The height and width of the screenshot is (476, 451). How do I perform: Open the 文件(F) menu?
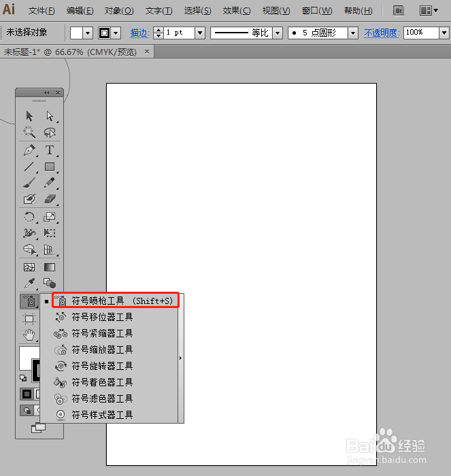(41, 11)
